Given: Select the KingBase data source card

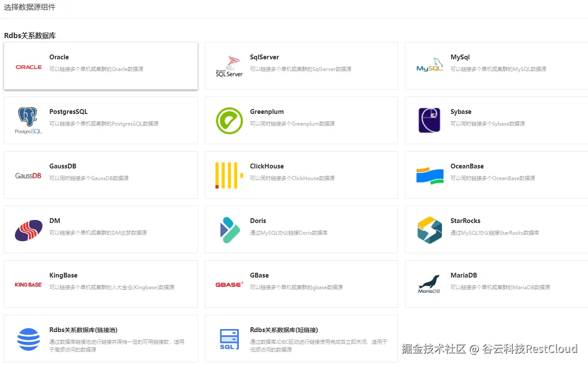Looking at the screenshot, I should coord(100,284).
